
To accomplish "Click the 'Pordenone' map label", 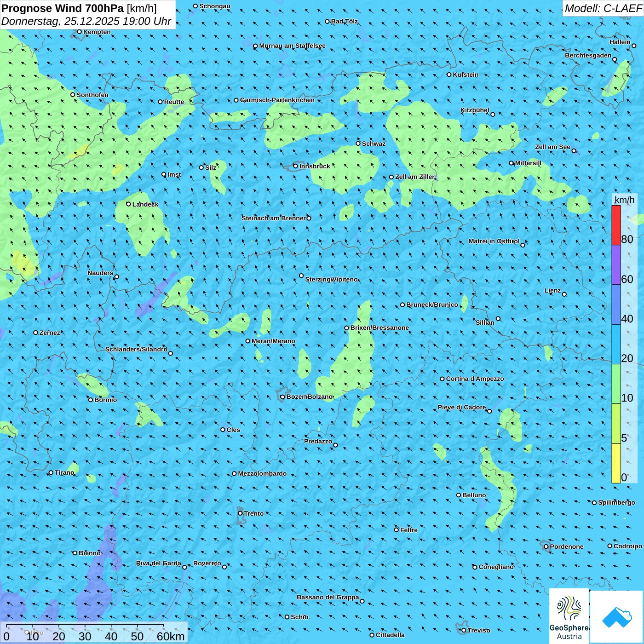I will point(567,546).
